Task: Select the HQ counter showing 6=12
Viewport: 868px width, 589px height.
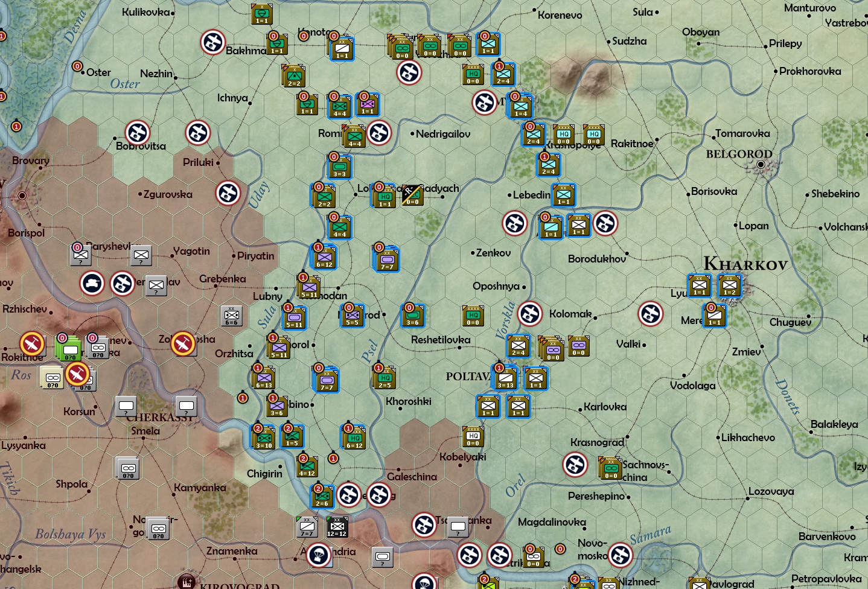Action: (355, 438)
